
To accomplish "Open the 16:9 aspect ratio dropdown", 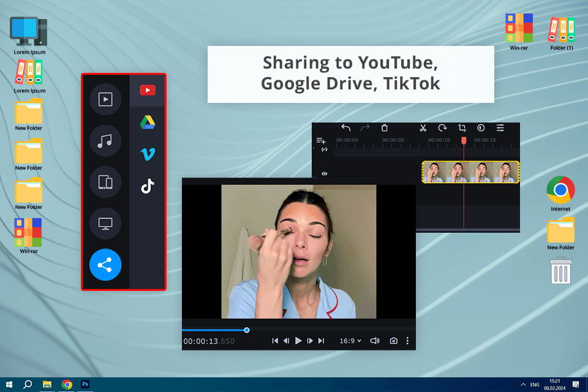I will 350,341.
